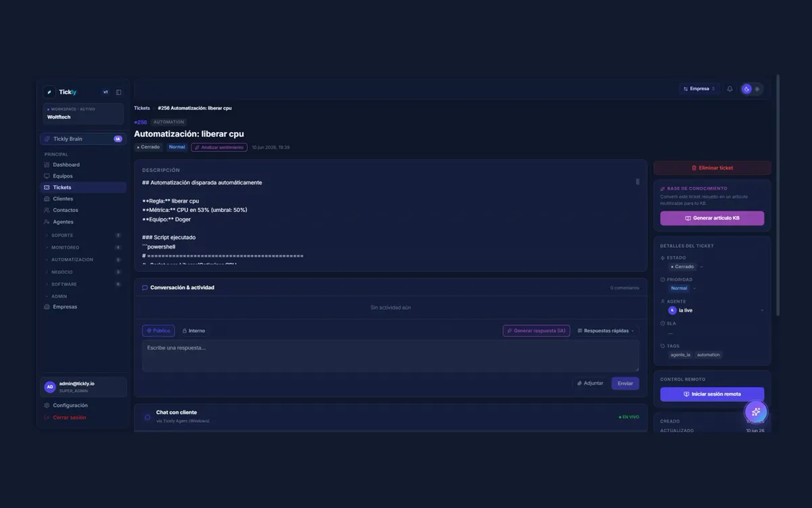The width and height of the screenshot is (812, 508).
Task: Switch to light mode sun icon
Action: coord(757,89)
